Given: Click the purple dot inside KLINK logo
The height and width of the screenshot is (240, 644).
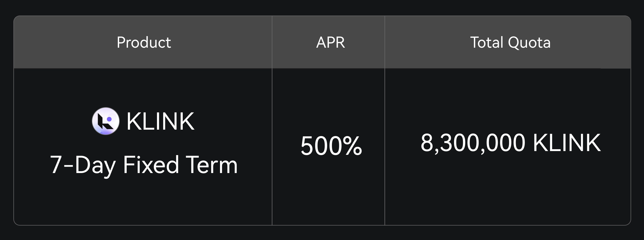Looking at the screenshot, I should [x=109, y=119].
